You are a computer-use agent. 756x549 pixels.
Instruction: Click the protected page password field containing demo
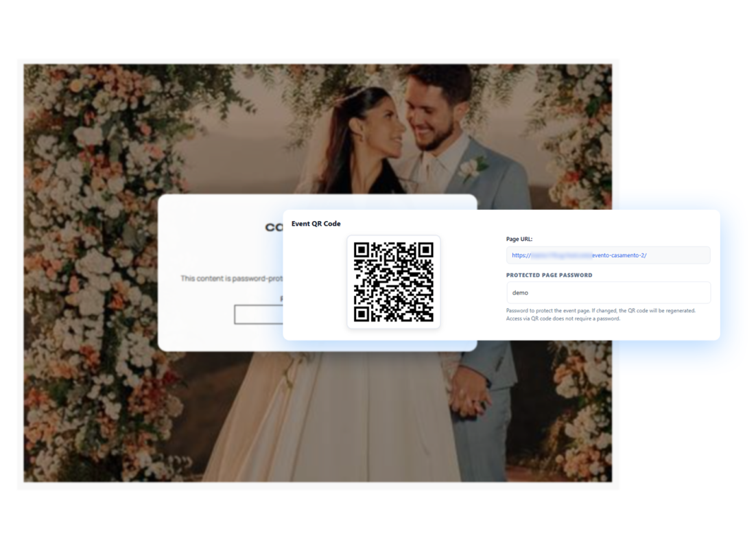[607, 292]
